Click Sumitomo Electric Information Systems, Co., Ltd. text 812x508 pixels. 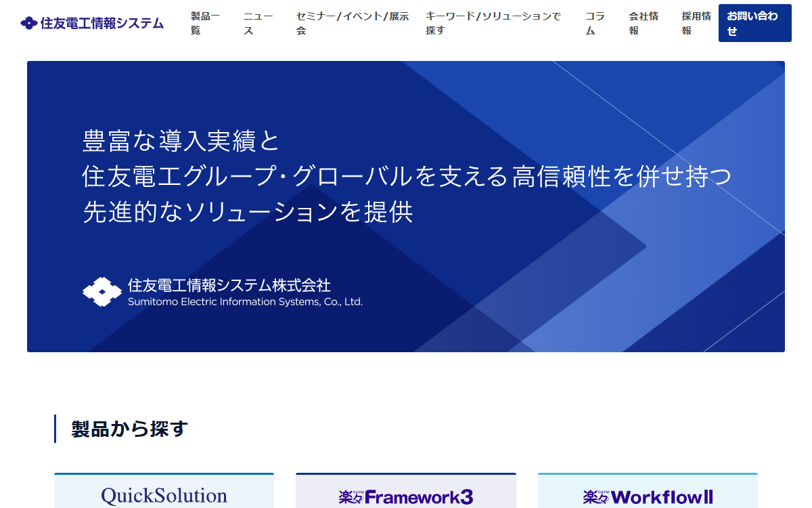tap(246, 302)
